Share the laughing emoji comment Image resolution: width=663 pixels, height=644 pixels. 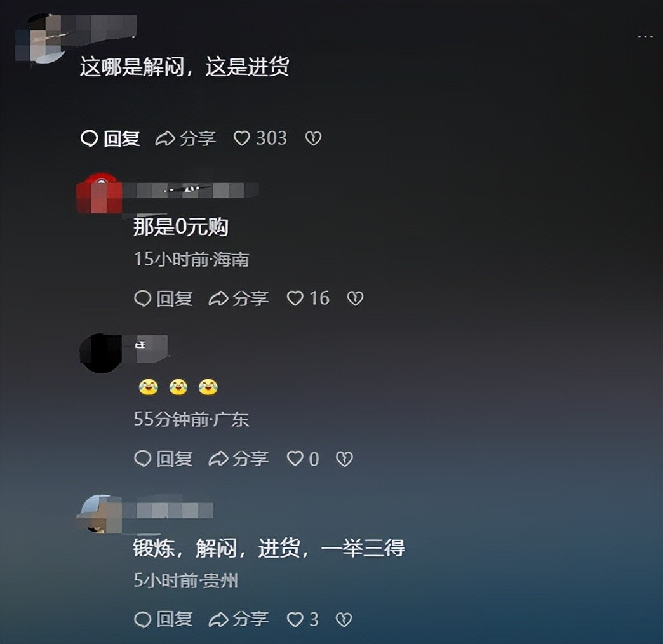(239, 459)
